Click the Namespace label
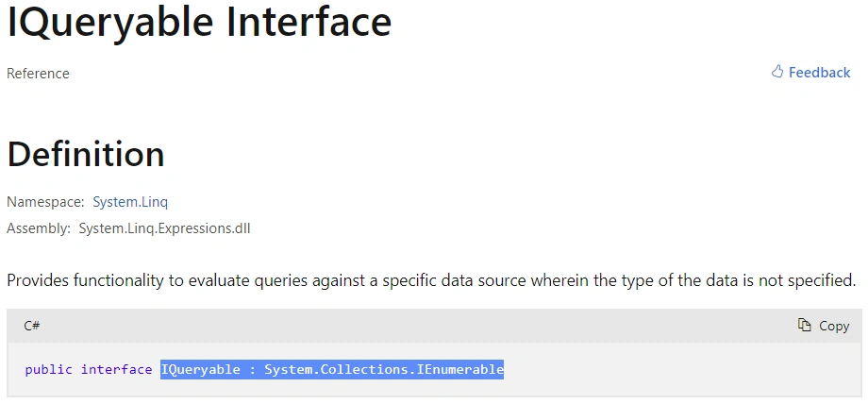Image resolution: width=868 pixels, height=404 pixels. pyautogui.click(x=45, y=202)
